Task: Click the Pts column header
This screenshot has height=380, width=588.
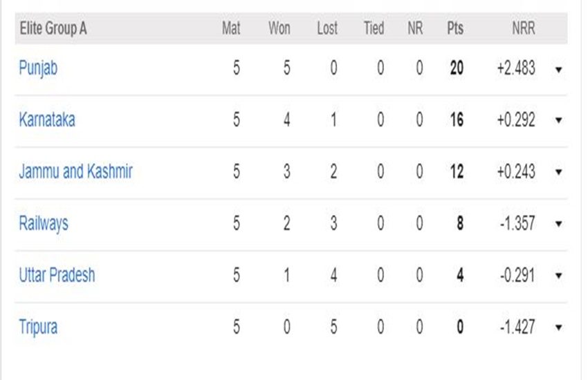Action: pos(455,28)
